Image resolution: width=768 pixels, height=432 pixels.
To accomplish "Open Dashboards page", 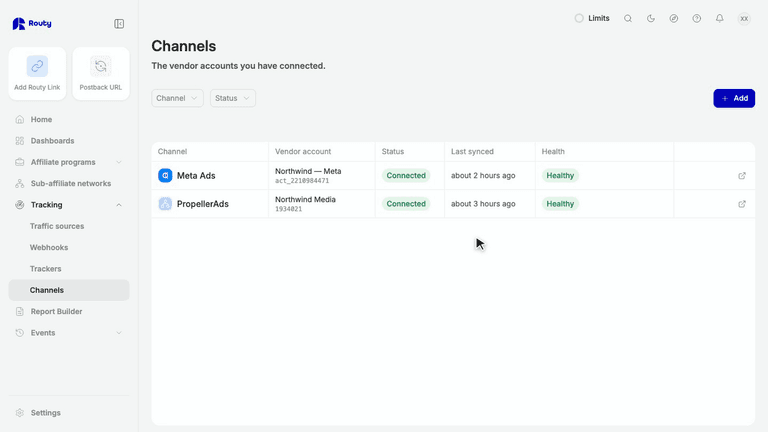I will [x=69, y=141].
